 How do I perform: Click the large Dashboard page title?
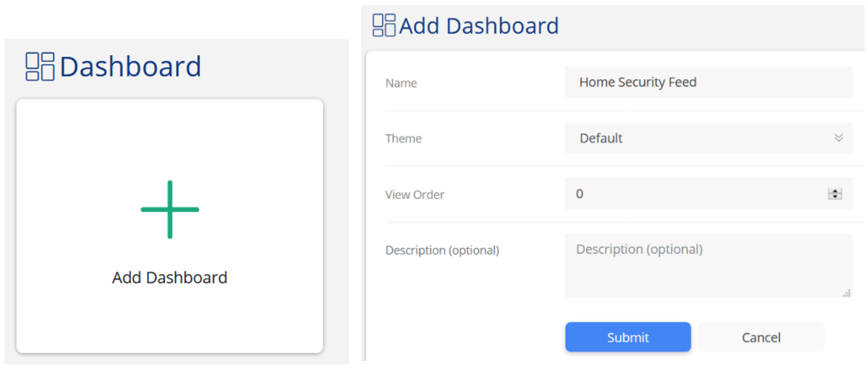tap(130, 67)
